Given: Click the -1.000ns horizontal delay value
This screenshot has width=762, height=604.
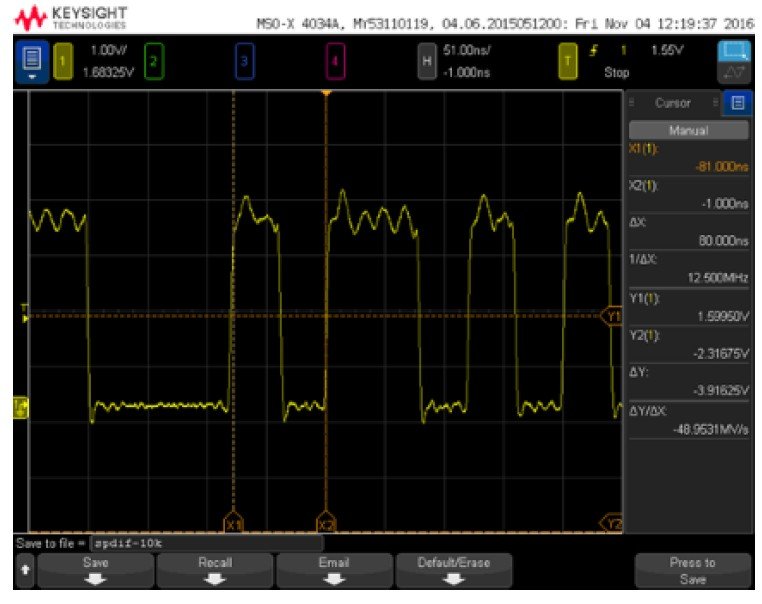Looking at the screenshot, I should 467,73.
